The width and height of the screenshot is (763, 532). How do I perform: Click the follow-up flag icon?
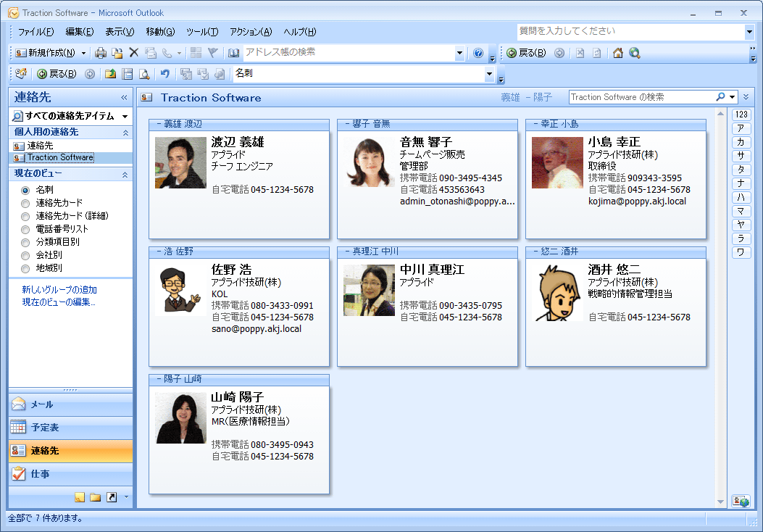(x=212, y=53)
